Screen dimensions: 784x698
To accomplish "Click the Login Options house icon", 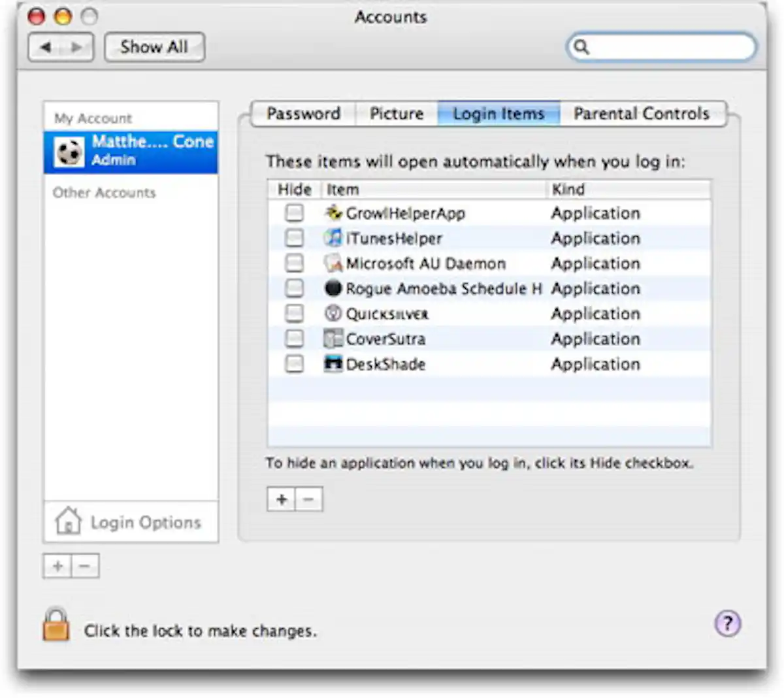I will pos(67,520).
